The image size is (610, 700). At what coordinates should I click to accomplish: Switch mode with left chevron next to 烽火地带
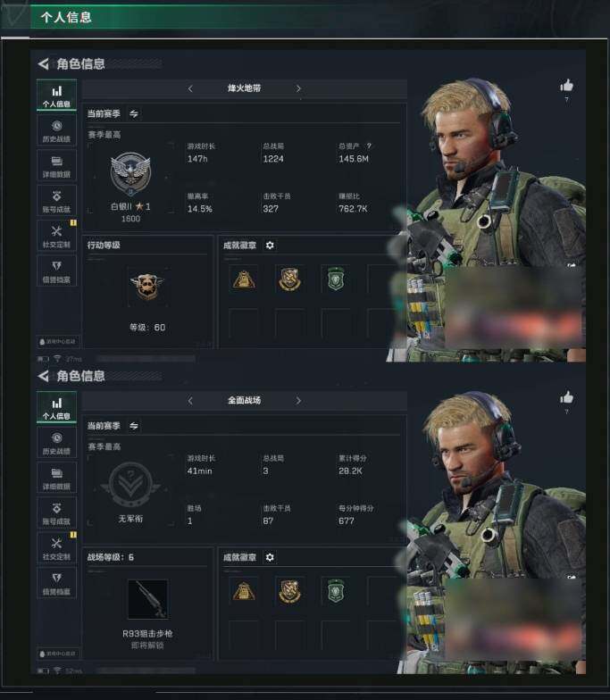(x=190, y=88)
